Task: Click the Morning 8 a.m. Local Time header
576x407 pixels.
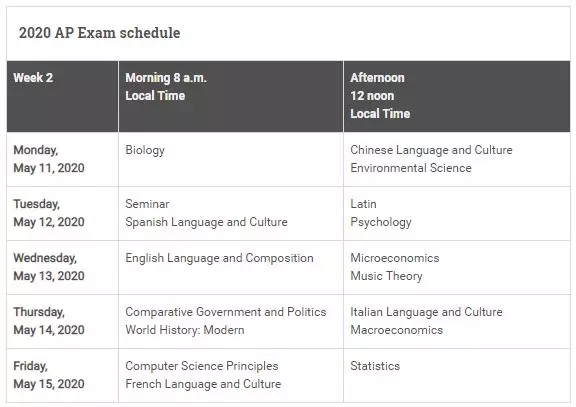Action: [x=231, y=96]
